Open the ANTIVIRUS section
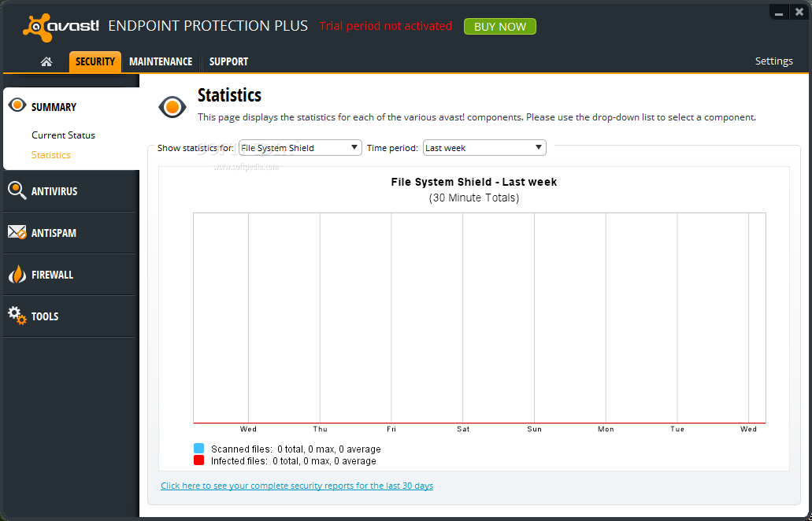Viewport: 812px width, 521px height. [x=54, y=191]
